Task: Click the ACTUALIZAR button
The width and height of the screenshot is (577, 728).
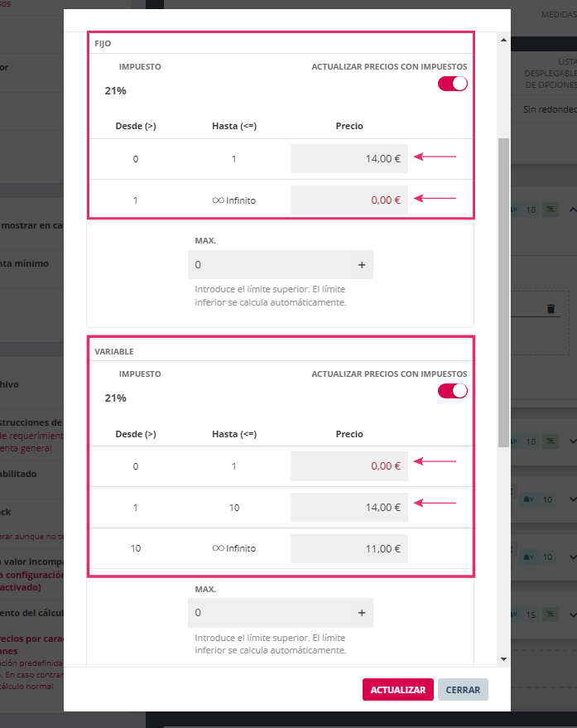Action: [x=397, y=690]
